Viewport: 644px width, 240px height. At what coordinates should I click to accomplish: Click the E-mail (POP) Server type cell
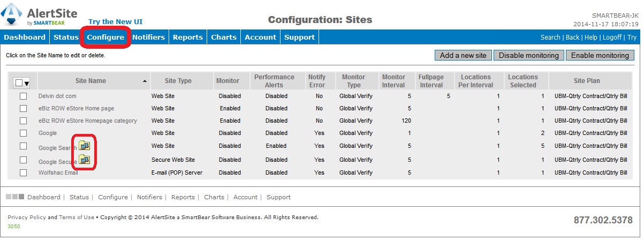click(x=177, y=172)
